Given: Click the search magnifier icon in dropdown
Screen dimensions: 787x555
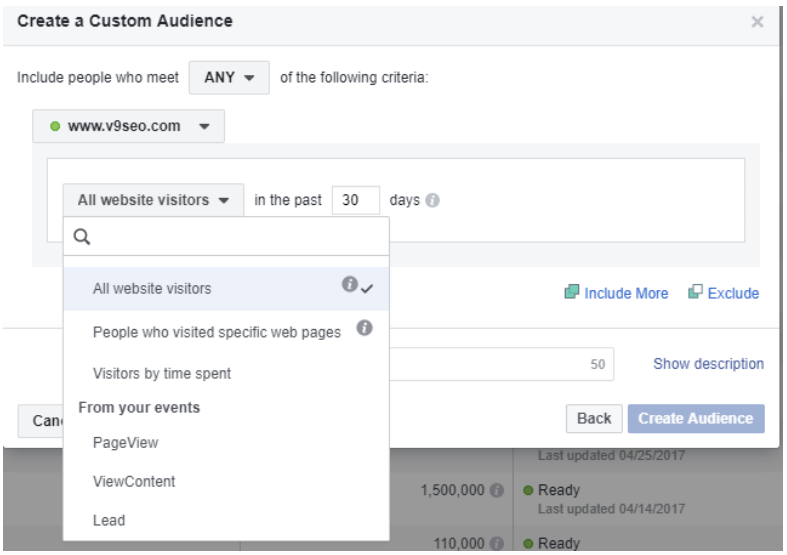Looking at the screenshot, I should click(81, 237).
